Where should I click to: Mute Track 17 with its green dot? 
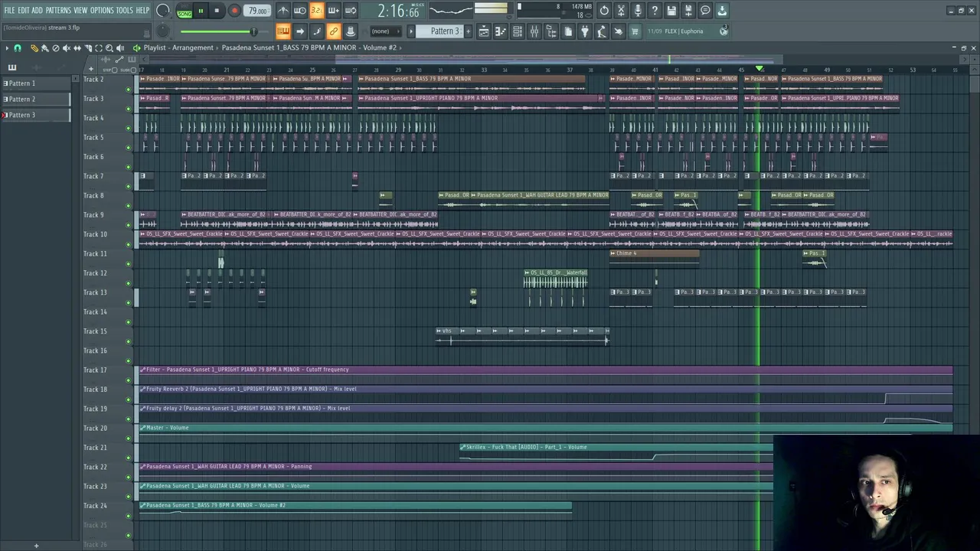pos(128,380)
